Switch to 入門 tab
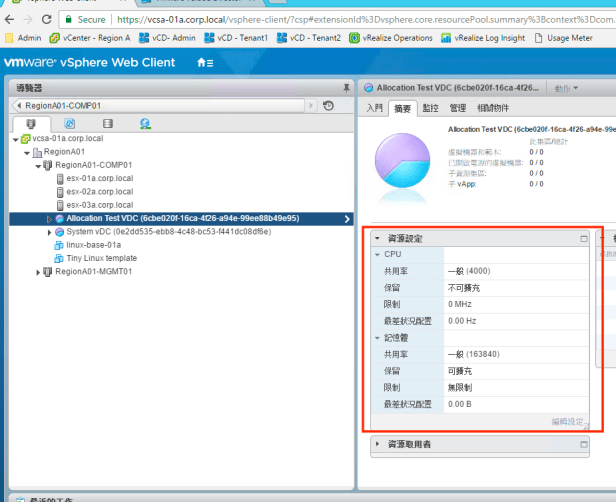This screenshot has width=616, height=502. [374, 108]
